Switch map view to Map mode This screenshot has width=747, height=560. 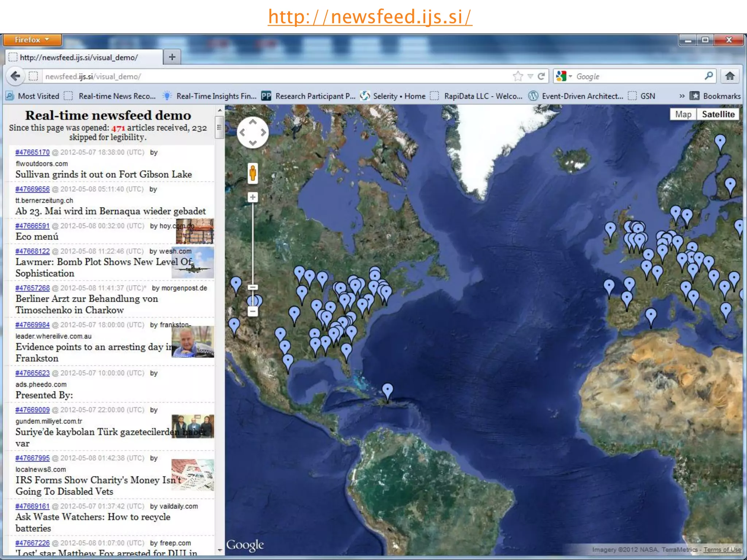click(x=683, y=114)
